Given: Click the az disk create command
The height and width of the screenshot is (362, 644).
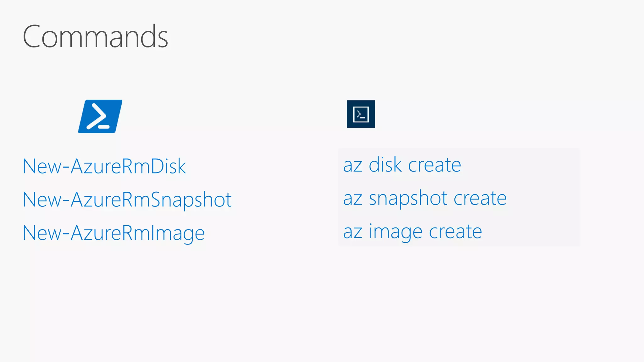Looking at the screenshot, I should coord(402,165).
